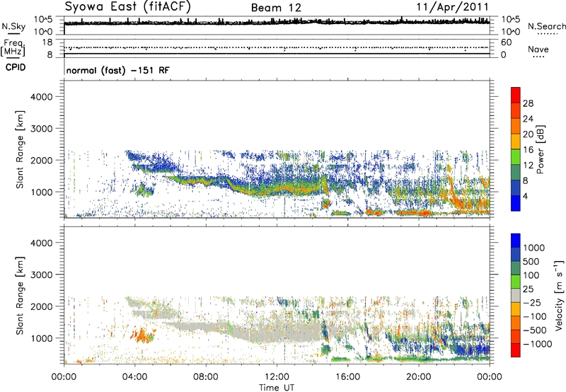
Task: Click the 'CPID' label
Action: [x=16, y=67]
